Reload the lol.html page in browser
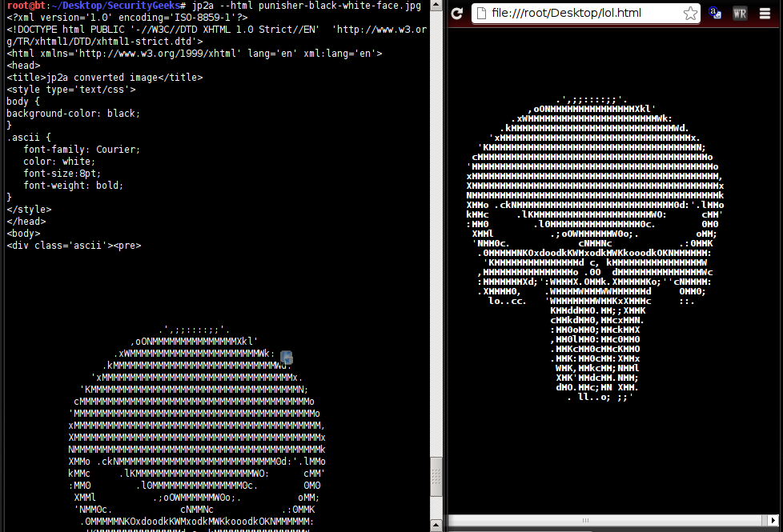 click(457, 14)
